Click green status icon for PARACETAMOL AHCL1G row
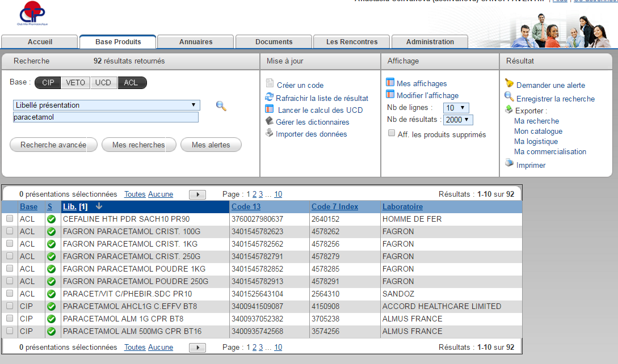The height and width of the screenshot is (364, 618). tap(51, 307)
